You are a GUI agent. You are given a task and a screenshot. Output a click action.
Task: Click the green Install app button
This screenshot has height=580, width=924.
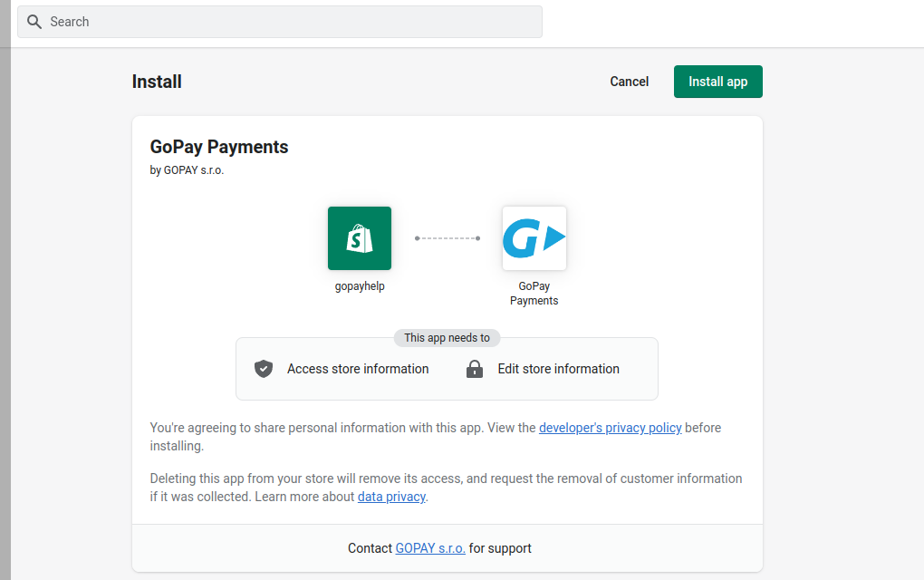717,82
